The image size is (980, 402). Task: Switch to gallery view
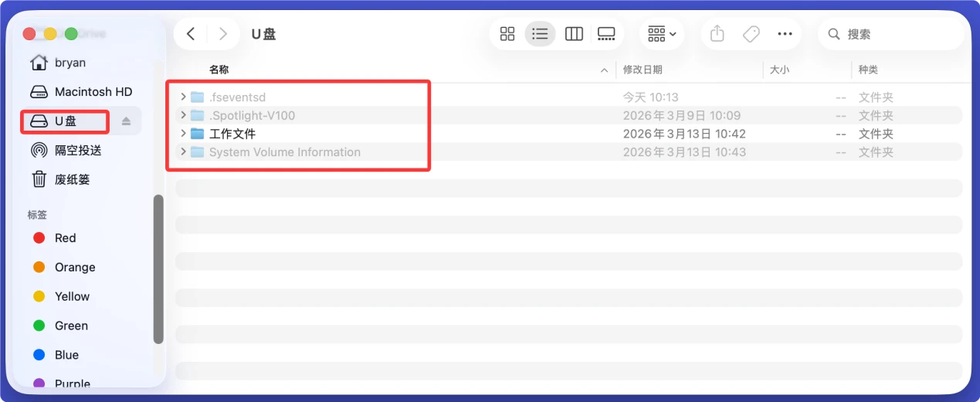(606, 34)
